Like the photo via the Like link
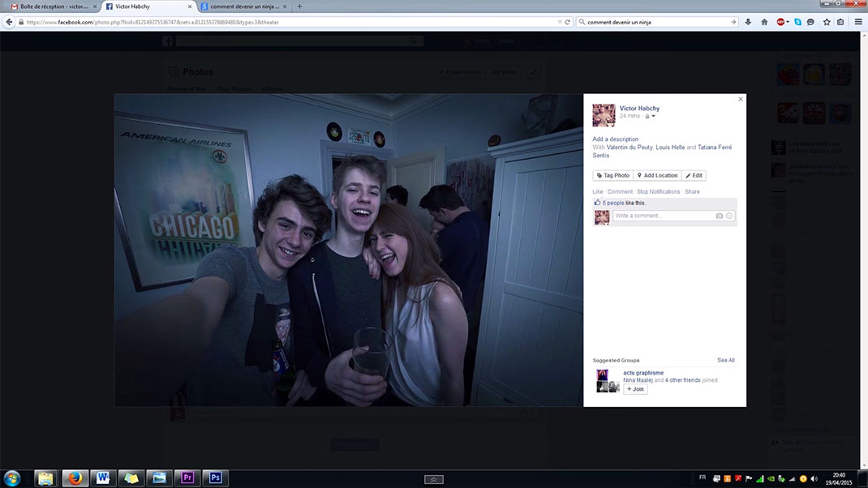This screenshot has width=868, height=488. pos(598,192)
